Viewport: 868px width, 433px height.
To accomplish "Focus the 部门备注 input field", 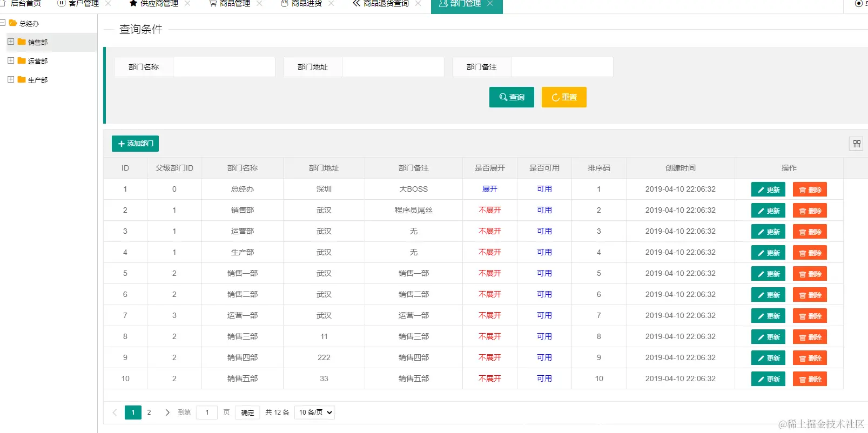I will pos(562,67).
